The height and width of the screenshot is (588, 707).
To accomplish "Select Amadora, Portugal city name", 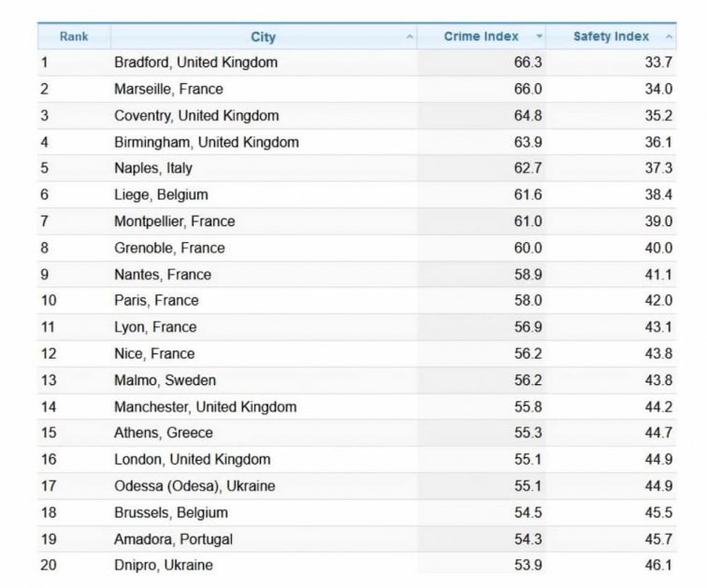I will (173, 538).
